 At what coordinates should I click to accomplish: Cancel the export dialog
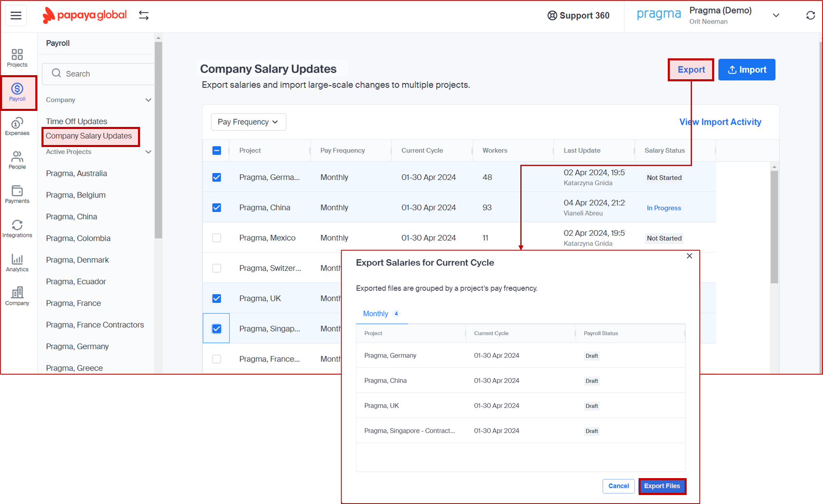618,486
